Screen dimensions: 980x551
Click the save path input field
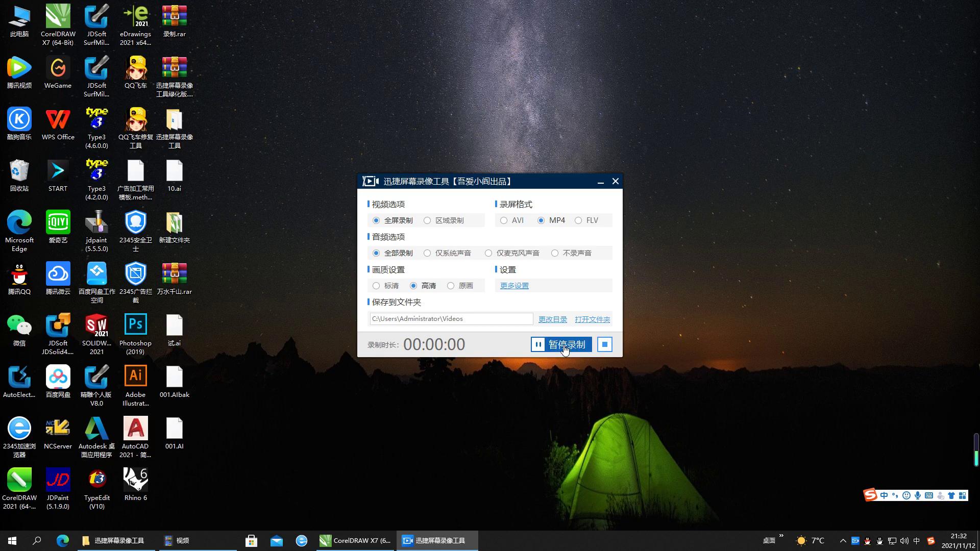coord(451,319)
